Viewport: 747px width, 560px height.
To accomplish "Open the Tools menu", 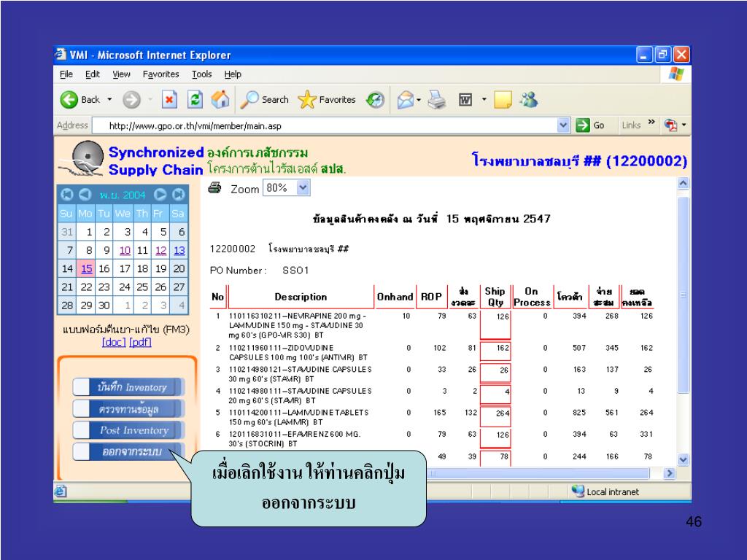I will 202,74.
